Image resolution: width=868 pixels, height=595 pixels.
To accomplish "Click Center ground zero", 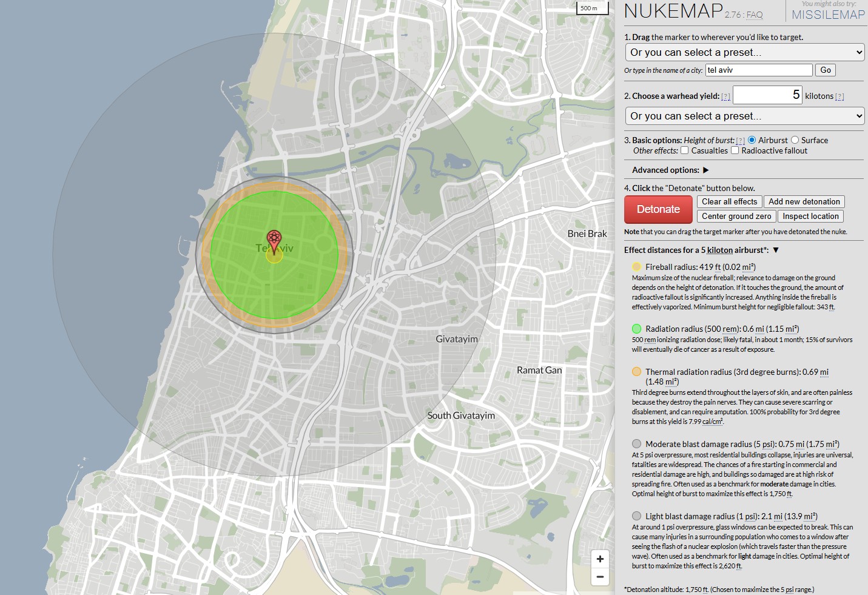I will (736, 217).
